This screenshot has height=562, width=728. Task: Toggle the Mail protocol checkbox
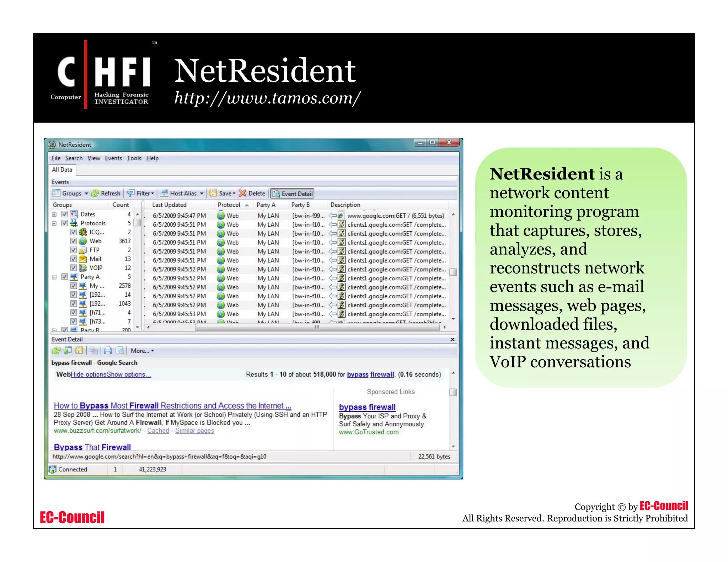coord(74,259)
